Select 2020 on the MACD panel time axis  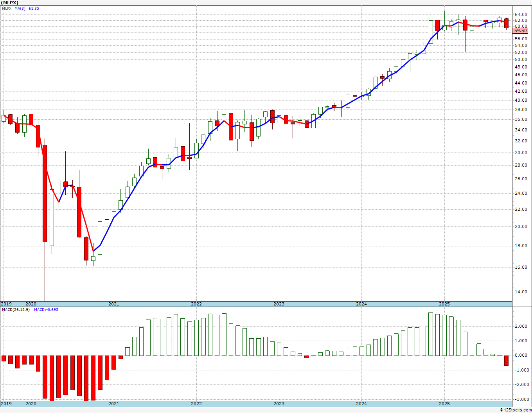(31, 404)
